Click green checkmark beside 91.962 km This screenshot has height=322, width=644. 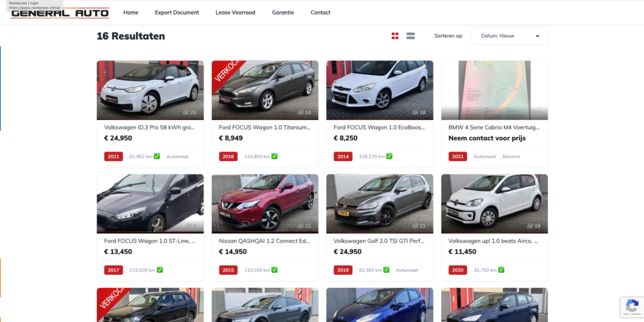157,157
